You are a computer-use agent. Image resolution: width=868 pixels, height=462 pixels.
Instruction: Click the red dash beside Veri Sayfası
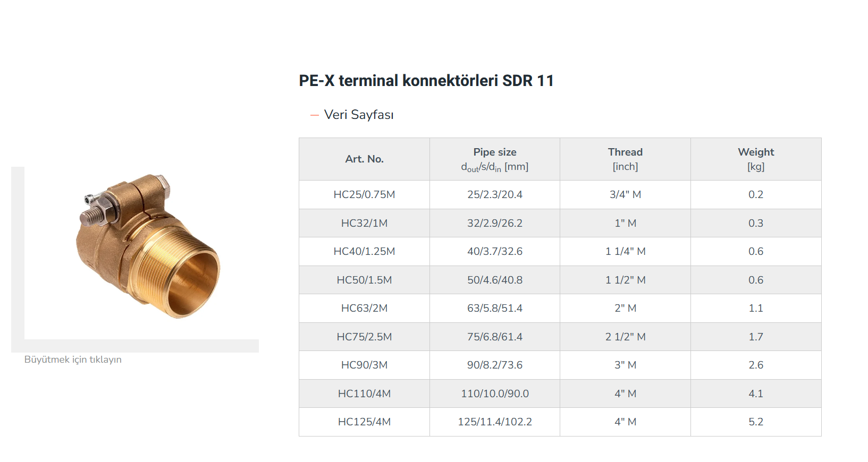(314, 115)
